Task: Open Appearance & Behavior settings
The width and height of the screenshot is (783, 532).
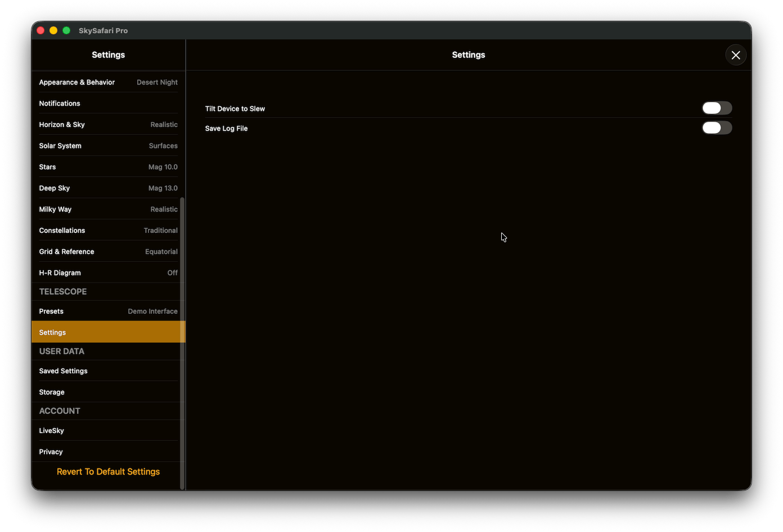Action: 108,82
